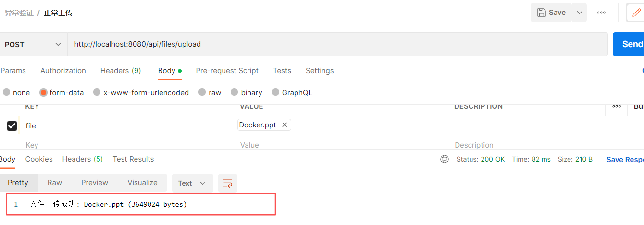
Task: Open the Headers (9) request tab
Action: click(121, 71)
